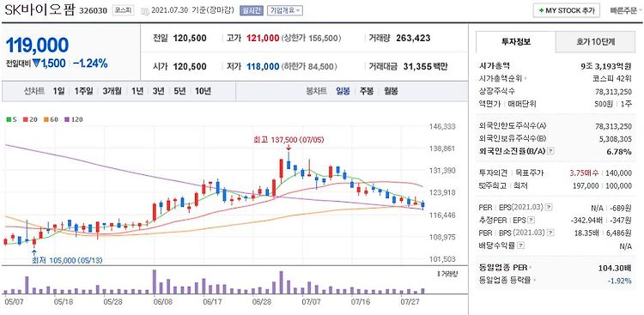This screenshot has height=315, width=644.
Task: Click the calendar icon beside the 2021.07.30 date
Action: coord(144,11)
